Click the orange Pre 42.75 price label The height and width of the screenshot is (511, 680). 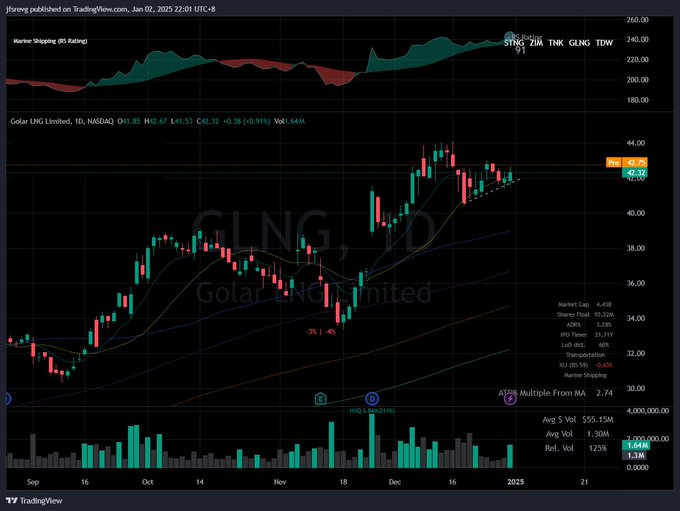click(627, 162)
